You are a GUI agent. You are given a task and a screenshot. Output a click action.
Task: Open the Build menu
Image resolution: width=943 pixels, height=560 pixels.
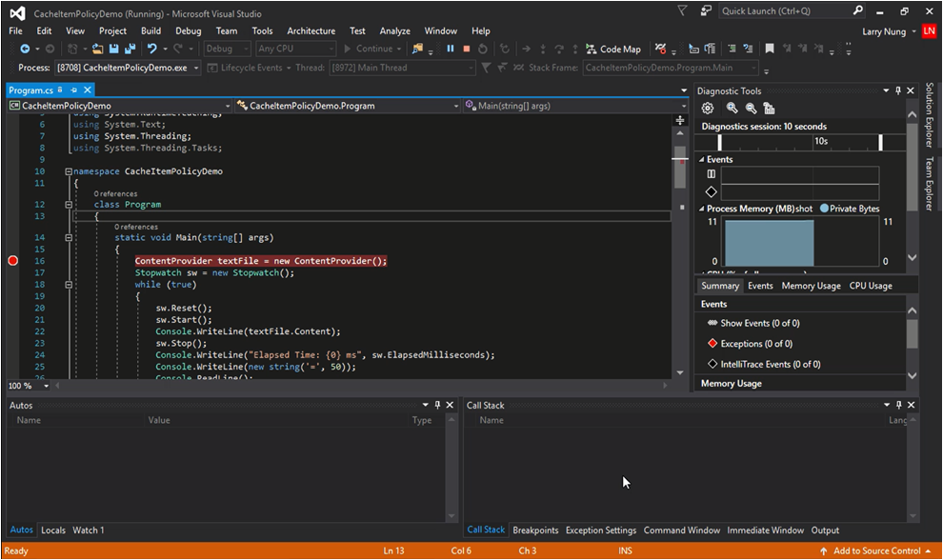[x=150, y=30]
